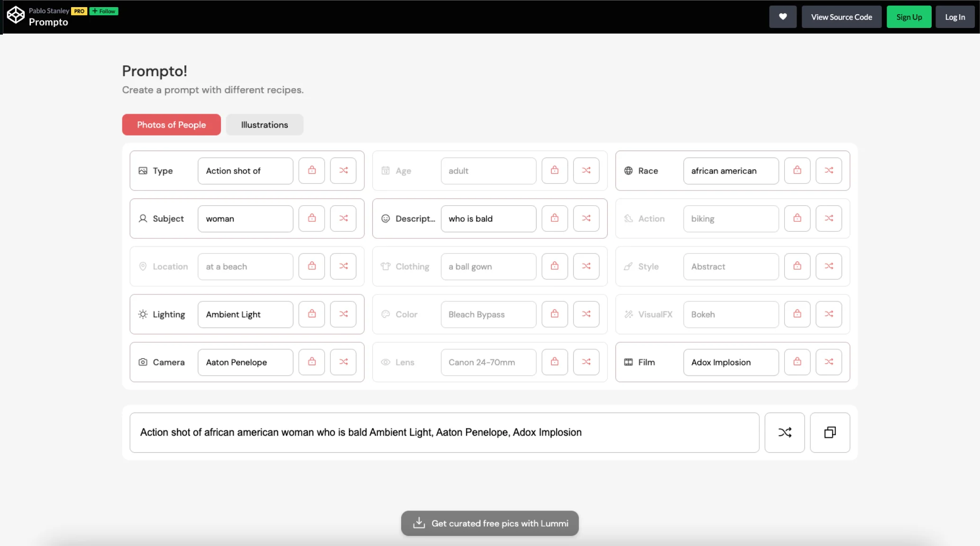Switch to Illustrations tab
This screenshot has width=980, height=546.
(265, 125)
